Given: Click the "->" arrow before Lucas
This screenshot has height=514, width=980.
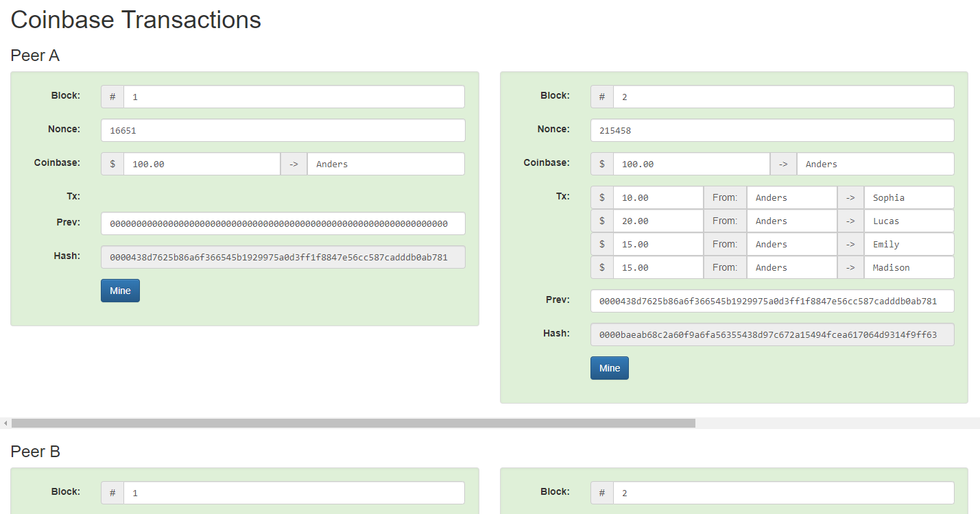Looking at the screenshot, I should click(850, 221).
